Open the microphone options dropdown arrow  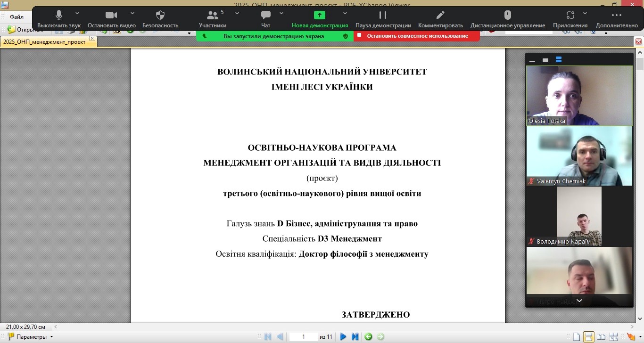pyautogui.click(x=77, y=13)
